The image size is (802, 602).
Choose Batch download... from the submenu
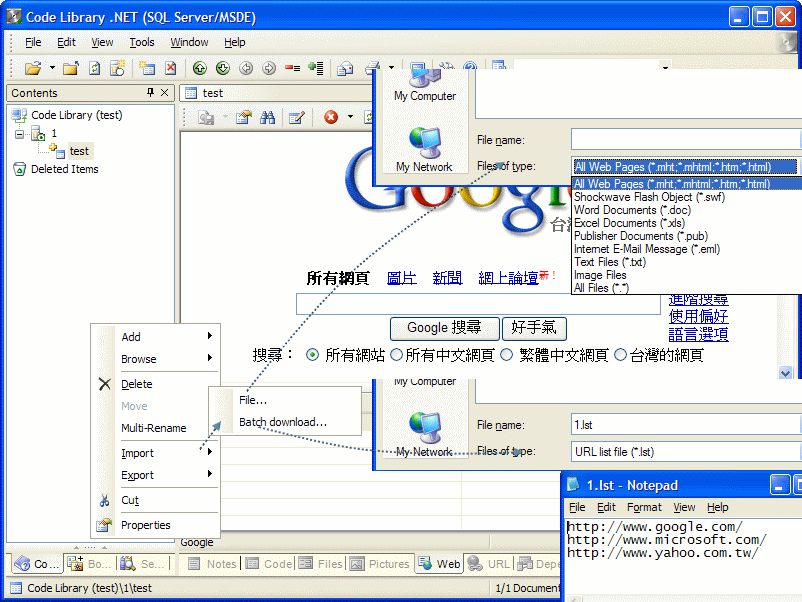(x=283, y=422)
